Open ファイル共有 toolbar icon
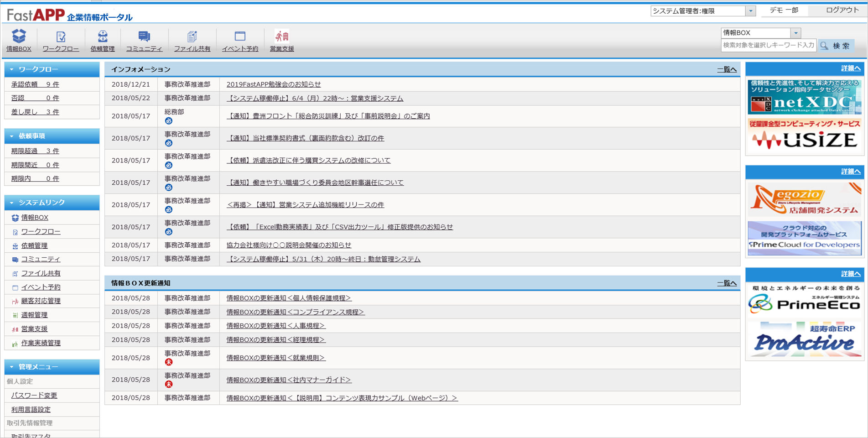 tap(192, 40)
